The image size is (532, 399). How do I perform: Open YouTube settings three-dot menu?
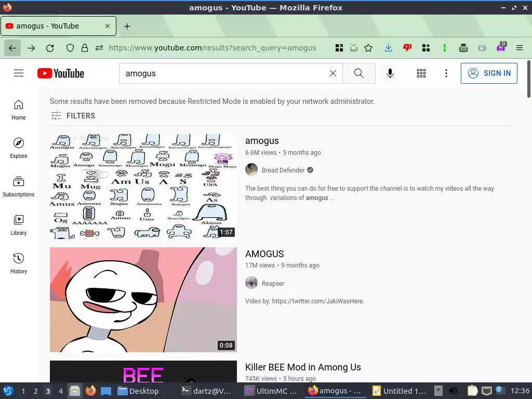[446, 73]
